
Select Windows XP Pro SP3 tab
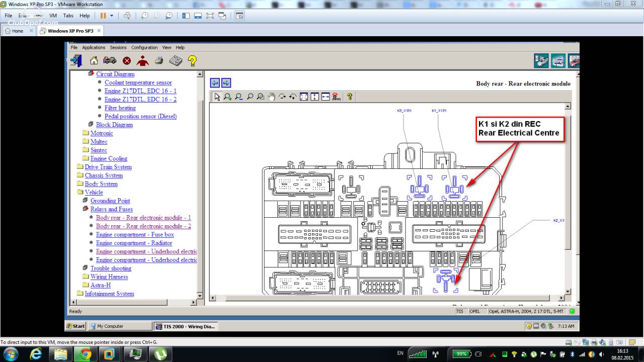click(x=70, y=31)
